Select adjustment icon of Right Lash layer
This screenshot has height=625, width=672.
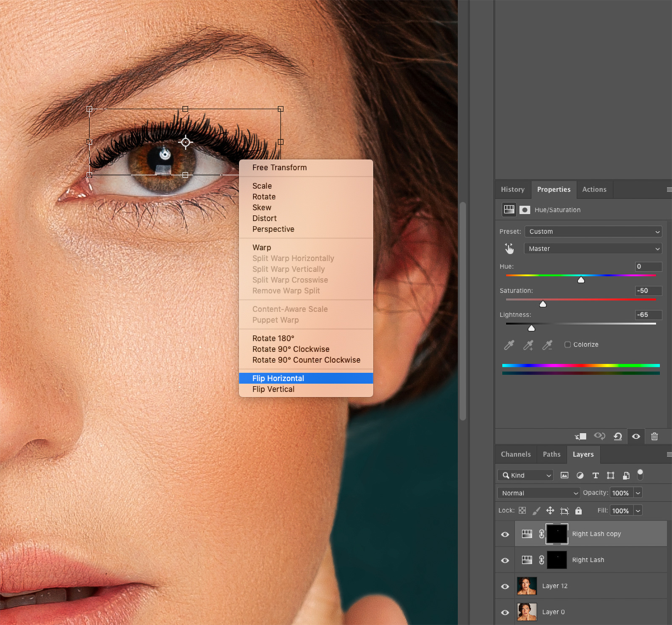[527, 560]
